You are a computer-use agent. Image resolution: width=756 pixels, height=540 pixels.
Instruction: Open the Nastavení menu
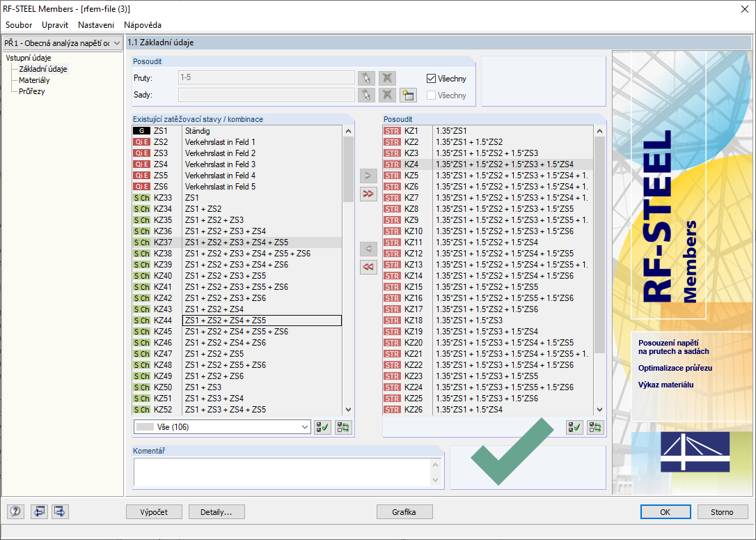(96, 24)
